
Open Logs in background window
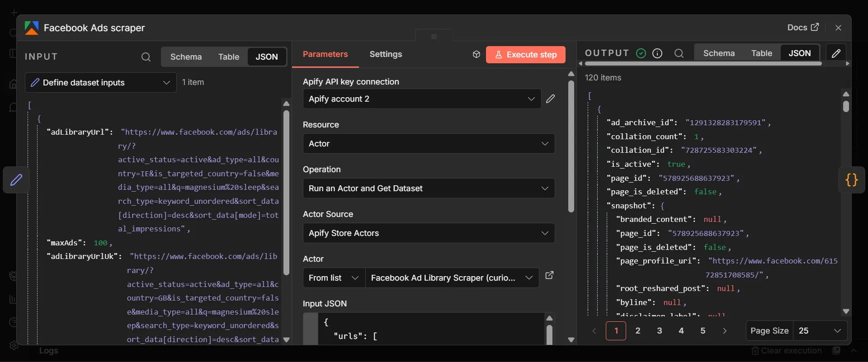click(48, 351)
